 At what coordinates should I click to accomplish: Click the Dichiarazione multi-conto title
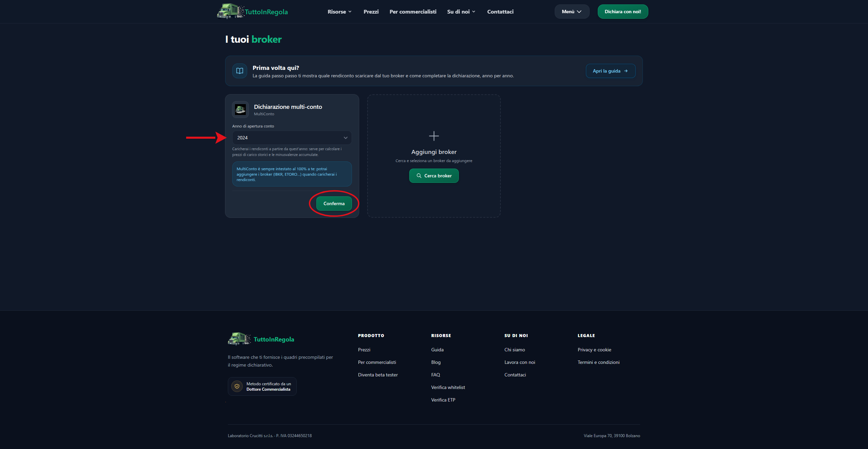(288, 107)
